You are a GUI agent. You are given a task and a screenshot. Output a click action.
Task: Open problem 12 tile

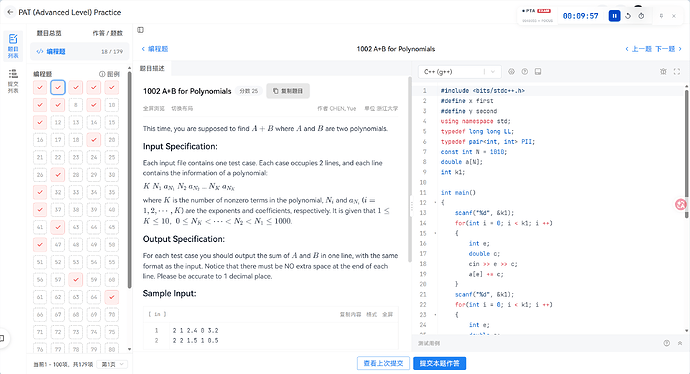58,122
